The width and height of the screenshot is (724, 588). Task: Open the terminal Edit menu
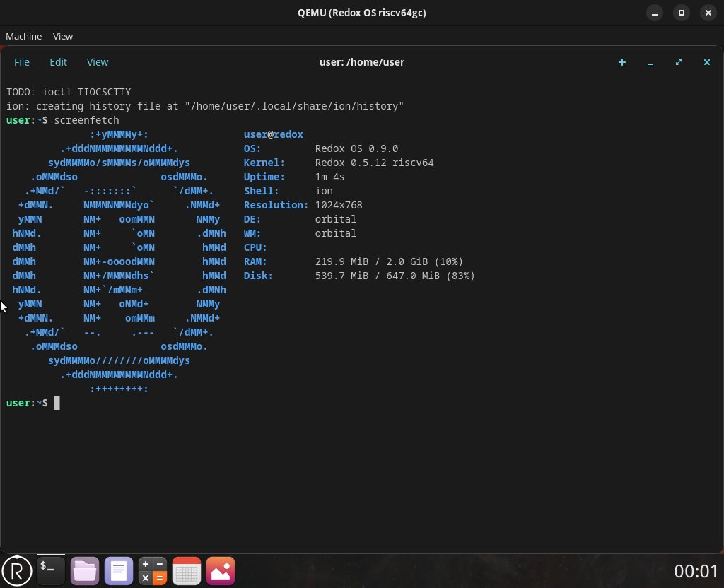click(58, 62)
